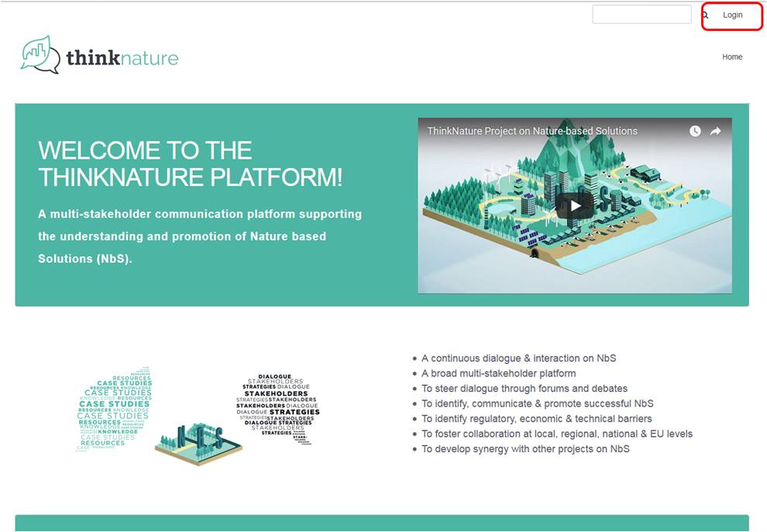The height and width of the screenshot is (532, 767).
Task: Click the multi-stakeholder communication platform description
Action: point(200,235)
